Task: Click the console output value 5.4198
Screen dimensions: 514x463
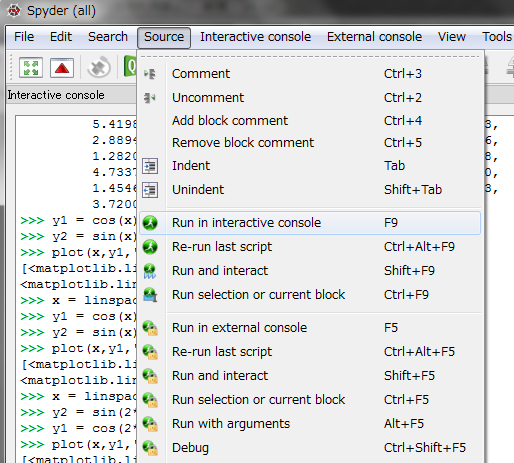Action: [x=114, y=124]
